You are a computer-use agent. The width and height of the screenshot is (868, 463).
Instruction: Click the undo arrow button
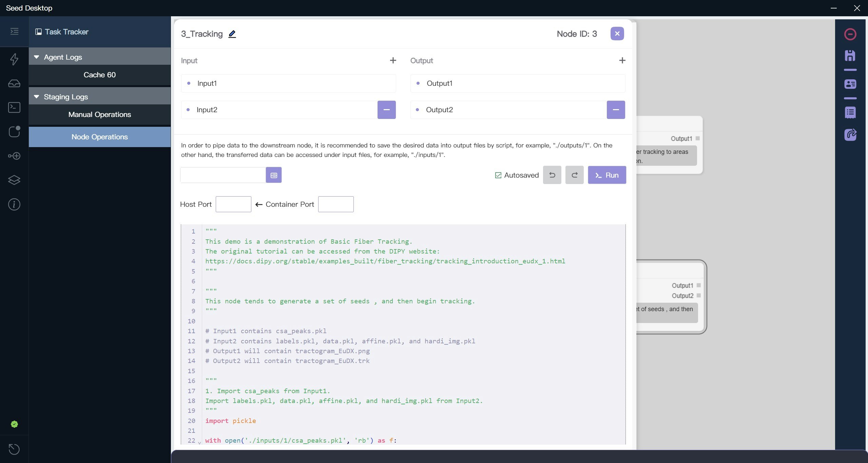click(x=552, y=175)
